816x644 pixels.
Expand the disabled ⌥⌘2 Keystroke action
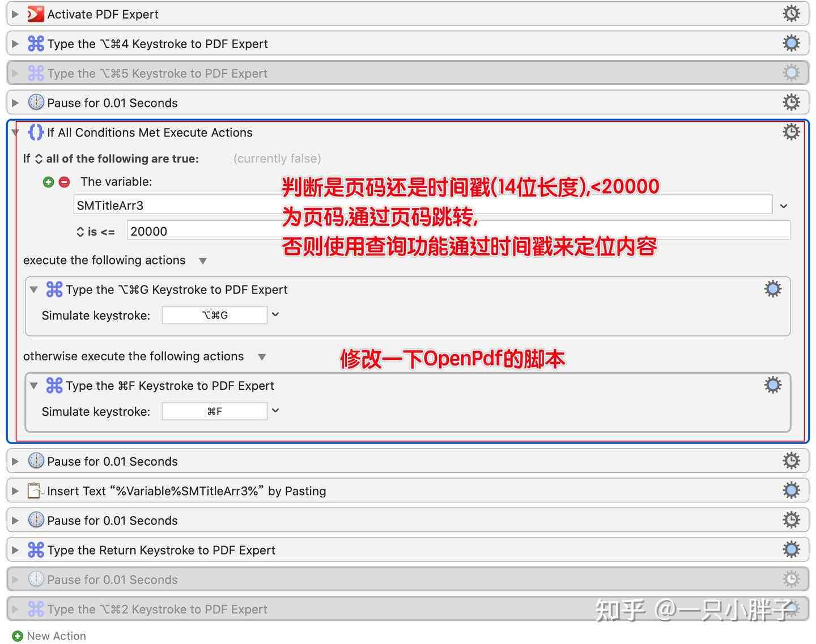15,609
